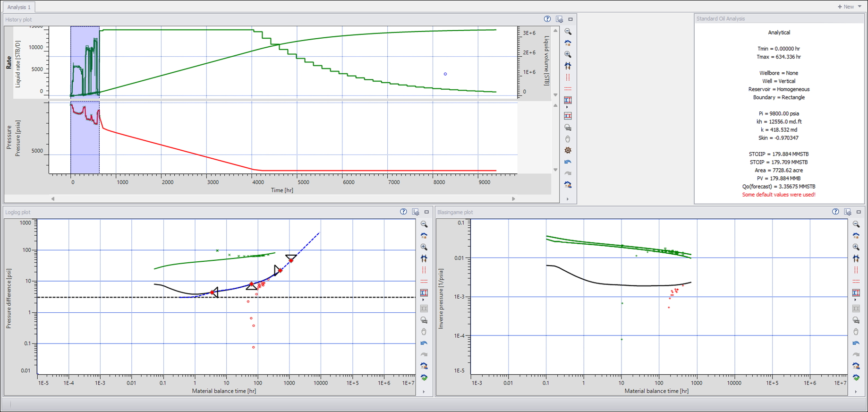The height and width of the screenshot is (412, 868).
Task: Click the STOIIP = 179.884 MMSTB value
Action: [779, 154]
